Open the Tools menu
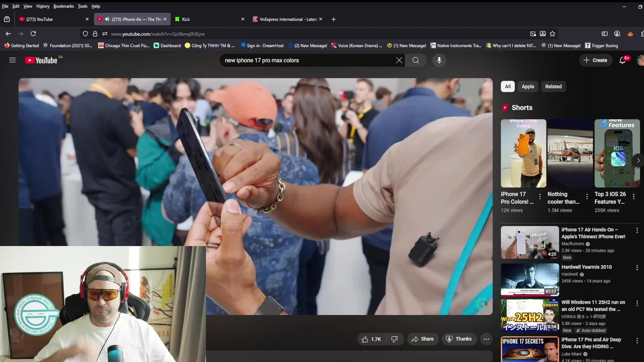644x362 pixels. pos(83,6)
